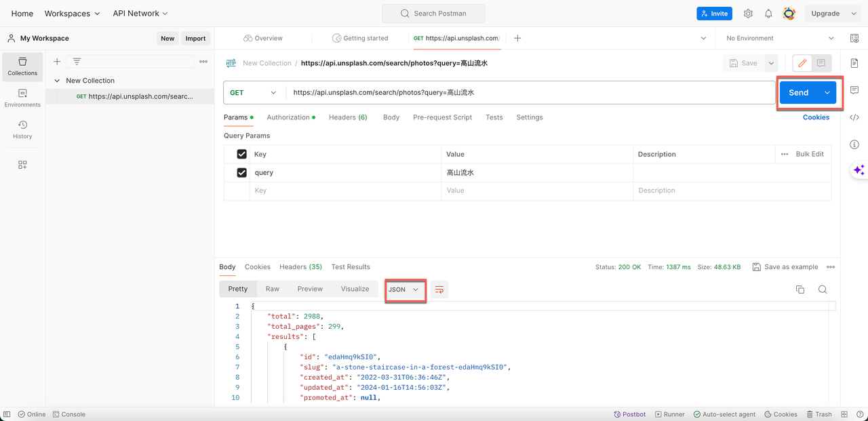
Task: Switch to the Getting started tab
Action: tap(360, 39)
